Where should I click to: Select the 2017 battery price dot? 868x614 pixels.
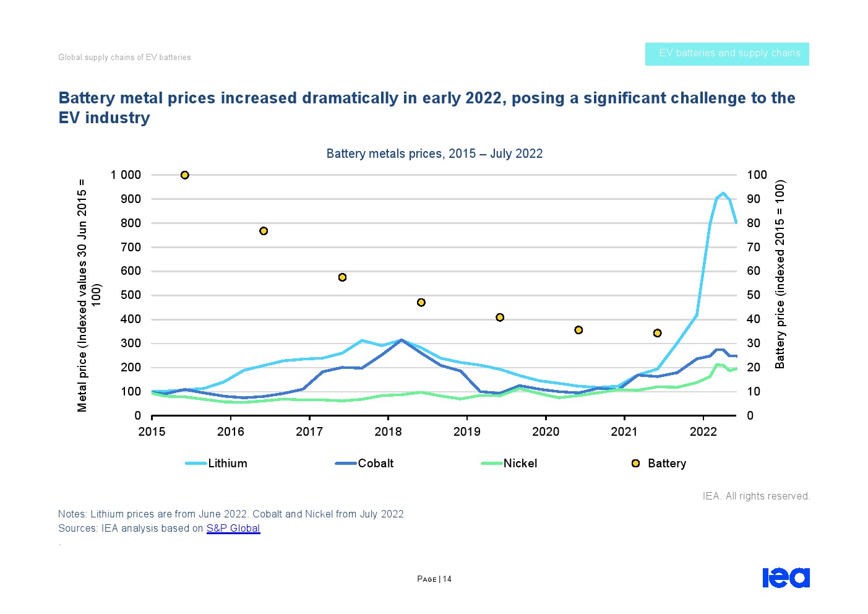pyautogui.click(x=342, y=277)
